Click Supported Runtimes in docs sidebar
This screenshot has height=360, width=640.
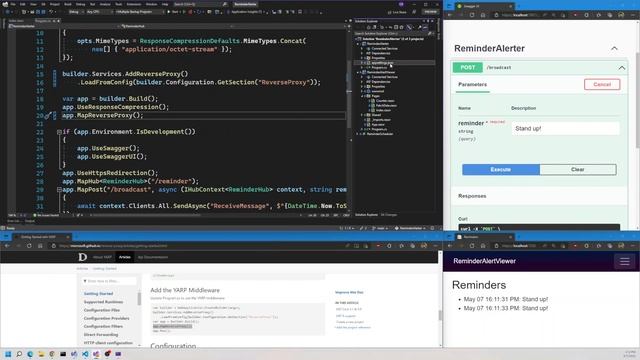[x=103, y=302]
